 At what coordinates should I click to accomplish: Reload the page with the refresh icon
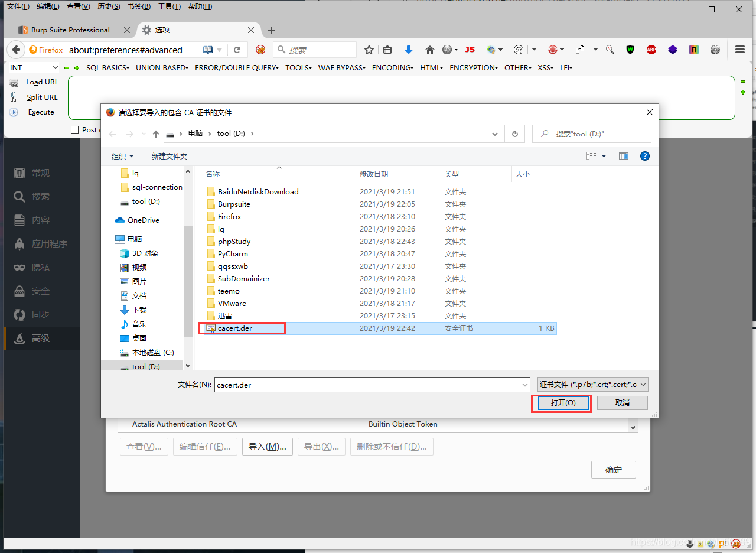(237, 50)
